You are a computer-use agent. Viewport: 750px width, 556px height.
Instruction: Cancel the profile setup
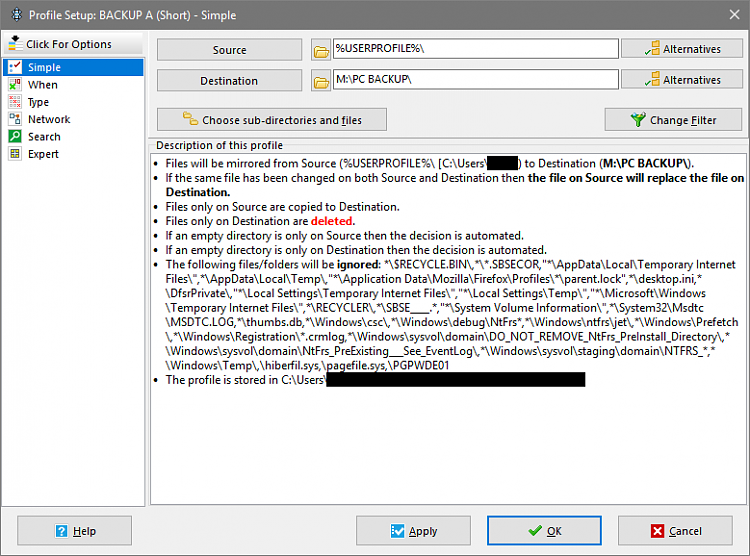[675, 531]
